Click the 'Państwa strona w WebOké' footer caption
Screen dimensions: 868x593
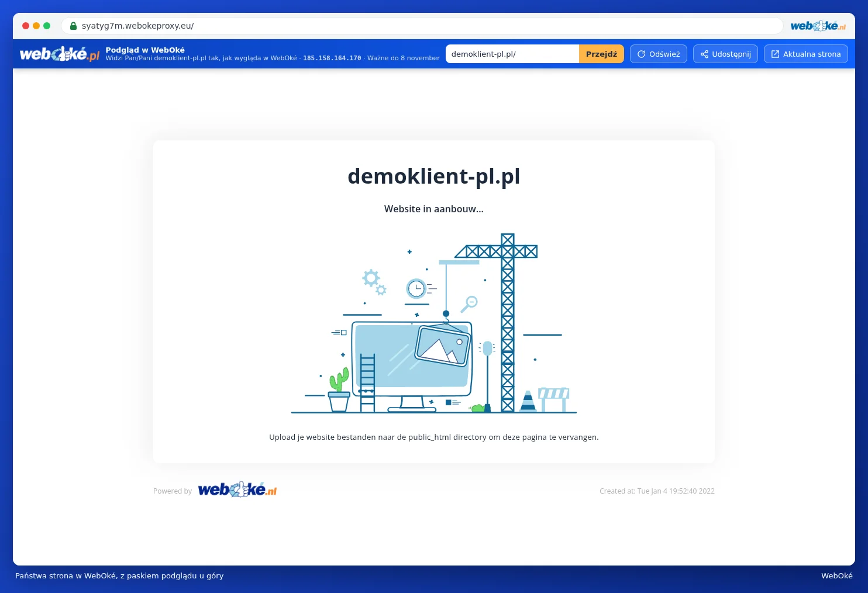(x=119, y=575)
